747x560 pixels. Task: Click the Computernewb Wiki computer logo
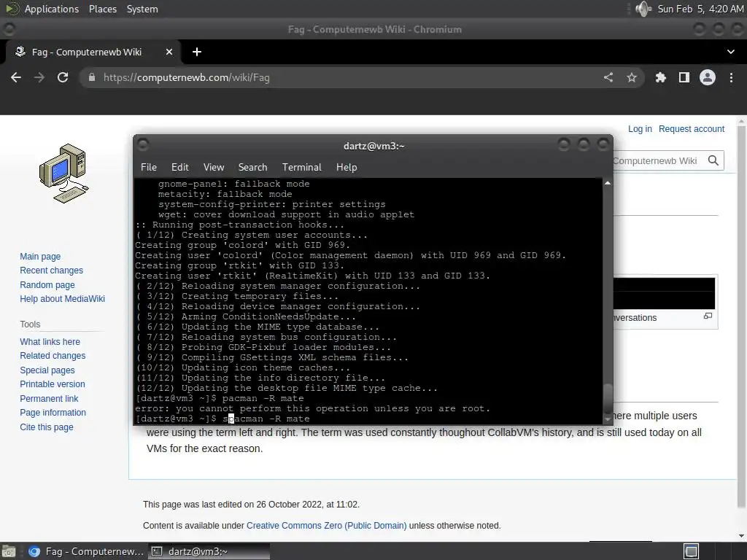[x=64, y=174]
